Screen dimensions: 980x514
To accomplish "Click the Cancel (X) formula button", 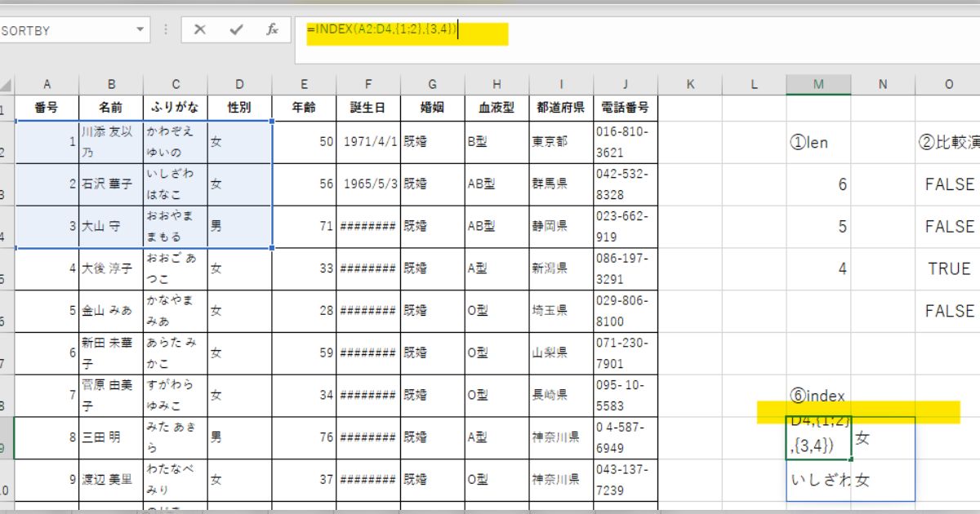I will [x=200, y=30].
